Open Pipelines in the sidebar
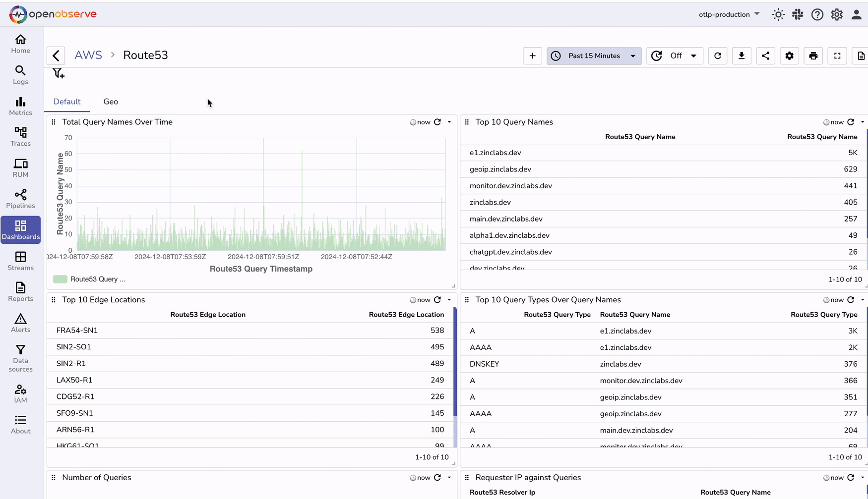868x499 pixels. pyautogui.click(x=20, y=199)
